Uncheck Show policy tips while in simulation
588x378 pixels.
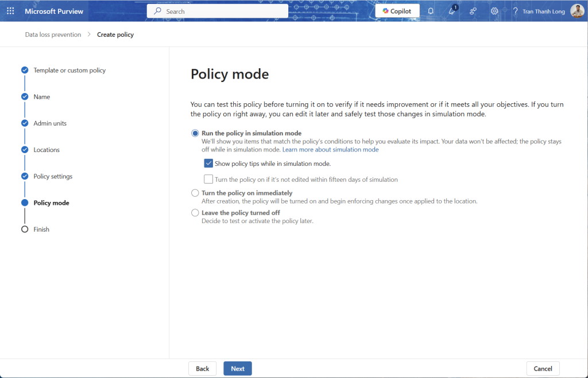[208, 163]
